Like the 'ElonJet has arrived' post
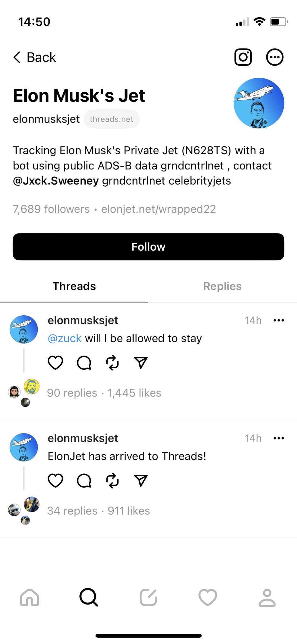Image resolution: width=297 pixels, height=644 pixels. click(55, 480)
